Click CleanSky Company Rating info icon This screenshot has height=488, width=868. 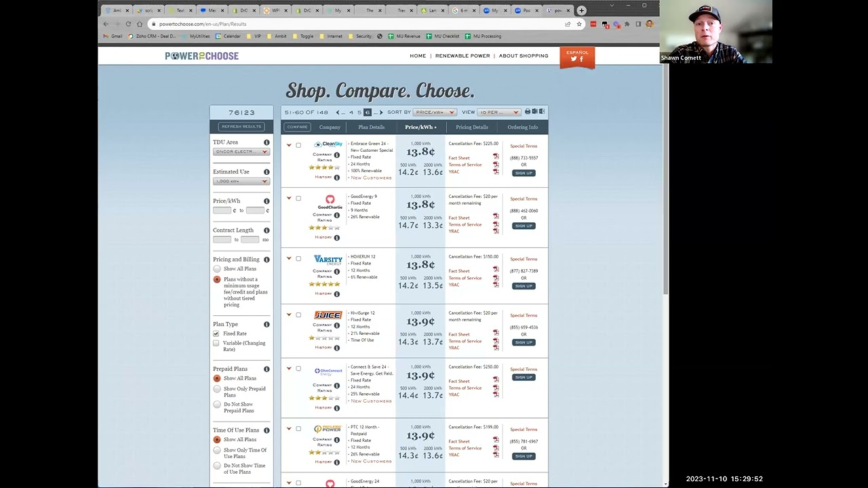[336, 155]
